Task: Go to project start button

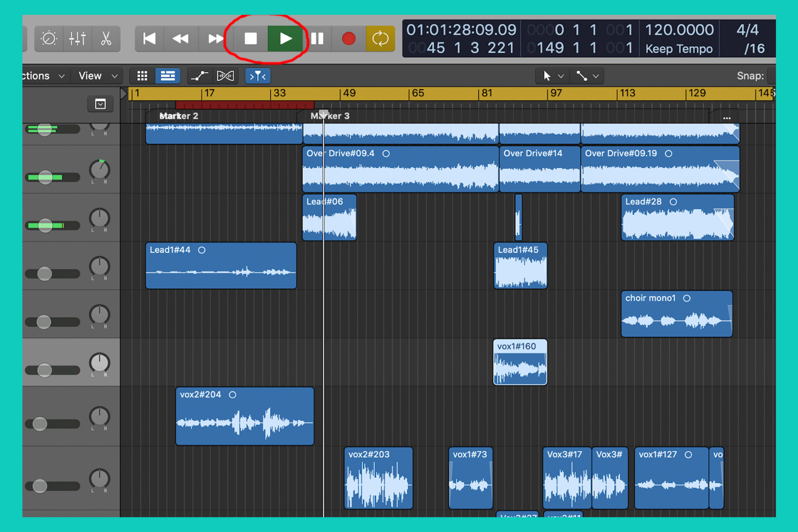Action: point(149,39)
